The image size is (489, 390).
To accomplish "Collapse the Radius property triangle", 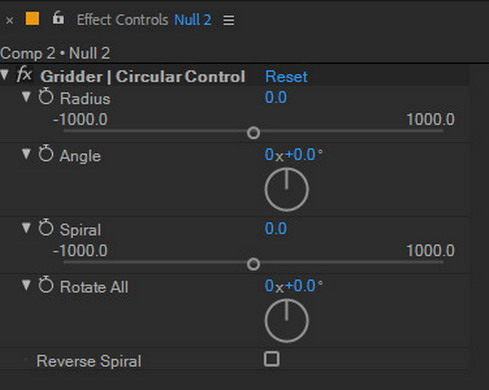I will click(26, 97).
